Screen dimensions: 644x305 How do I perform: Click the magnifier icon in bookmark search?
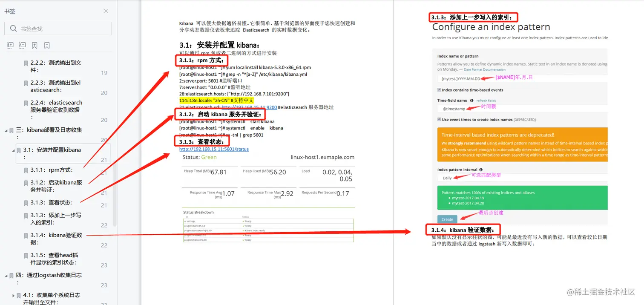pyautogui.click(x=12, y=29)
